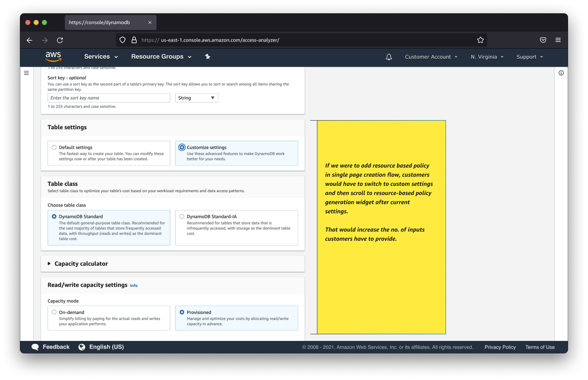Open the info panel via the i icon
588x380 pixels.
[561, 73]
